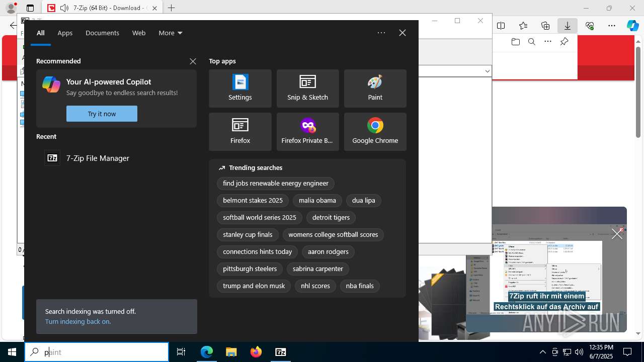
Task: Pick 'connections hints today' trending search
Action: pos(258,252)
